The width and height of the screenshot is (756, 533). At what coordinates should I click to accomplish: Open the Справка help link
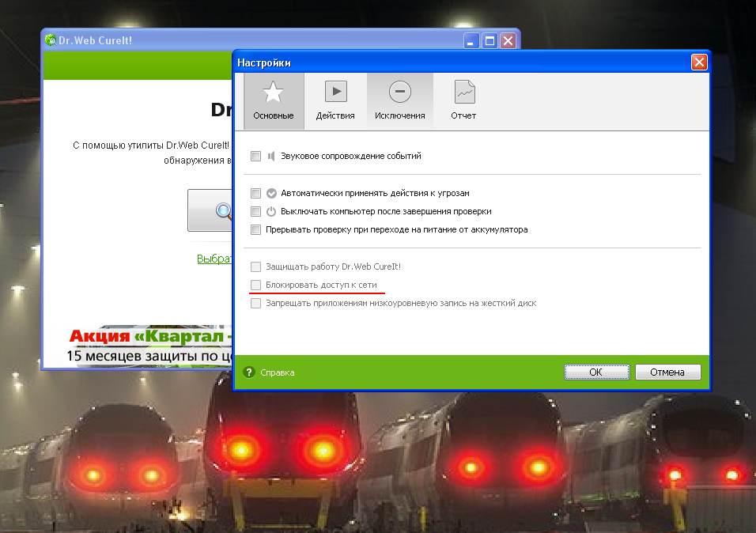(278, 372)
